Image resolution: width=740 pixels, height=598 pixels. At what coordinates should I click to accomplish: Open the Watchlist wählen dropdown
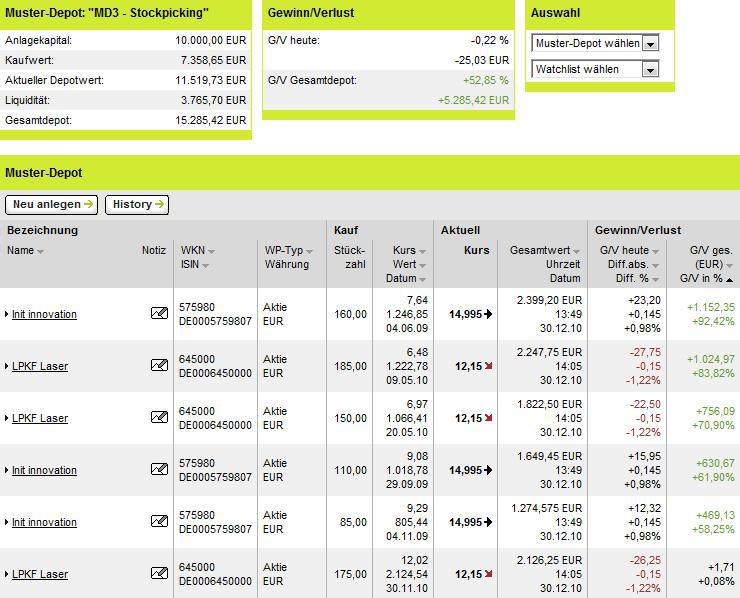pyautogui.click(x=650, y=70)
